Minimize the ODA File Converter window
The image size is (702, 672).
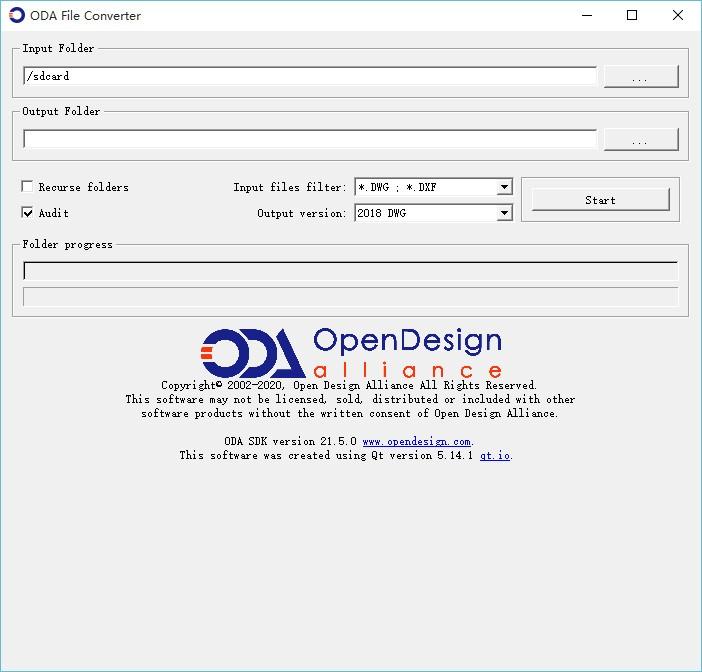pyautogui.click(x=587, y=15)
